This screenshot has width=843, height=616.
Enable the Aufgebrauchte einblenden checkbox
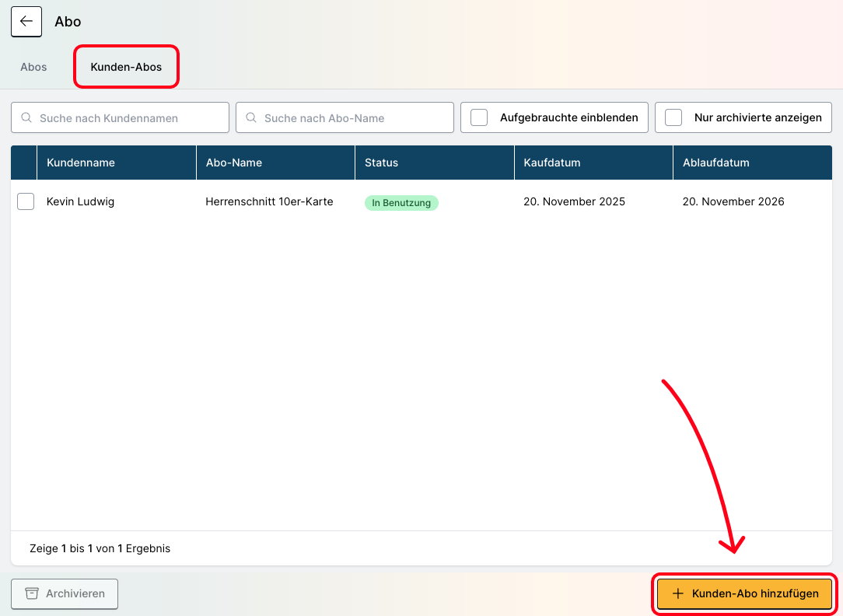pos(479,118)
